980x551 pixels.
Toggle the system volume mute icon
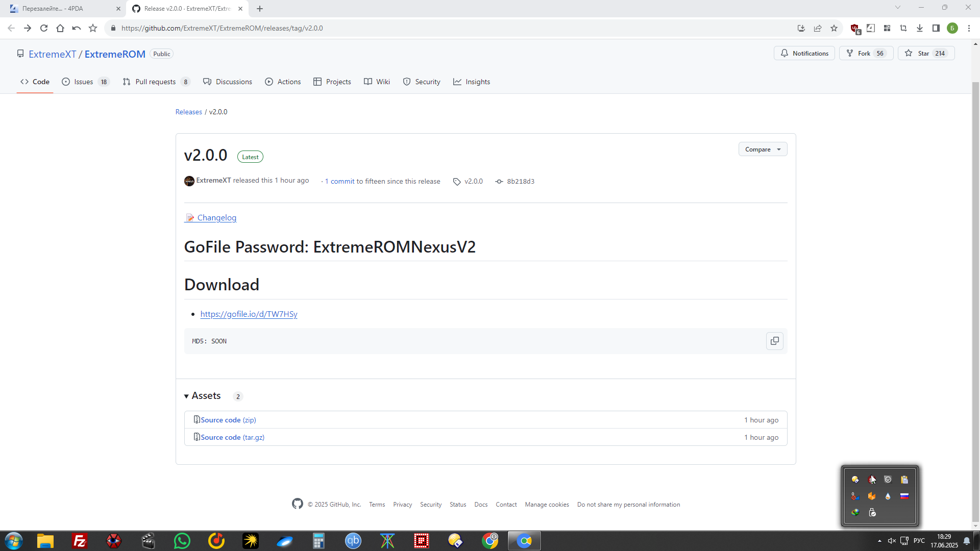892,541
